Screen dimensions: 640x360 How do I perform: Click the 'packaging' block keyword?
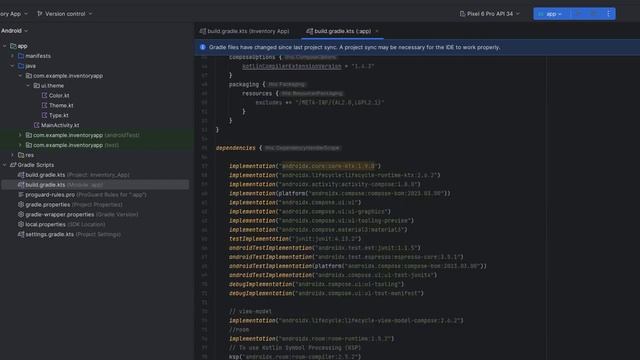[x=244, y=84]
